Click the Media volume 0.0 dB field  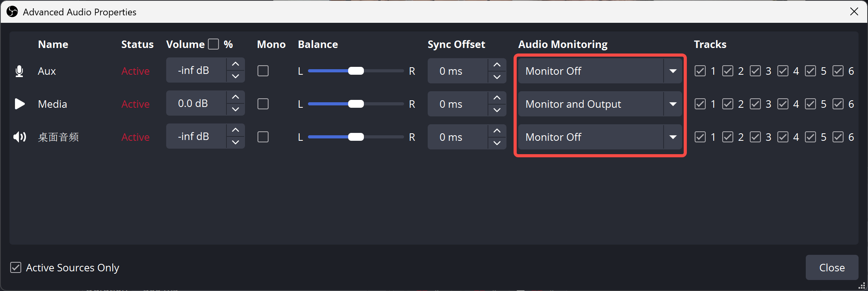(x=196, y=103)
